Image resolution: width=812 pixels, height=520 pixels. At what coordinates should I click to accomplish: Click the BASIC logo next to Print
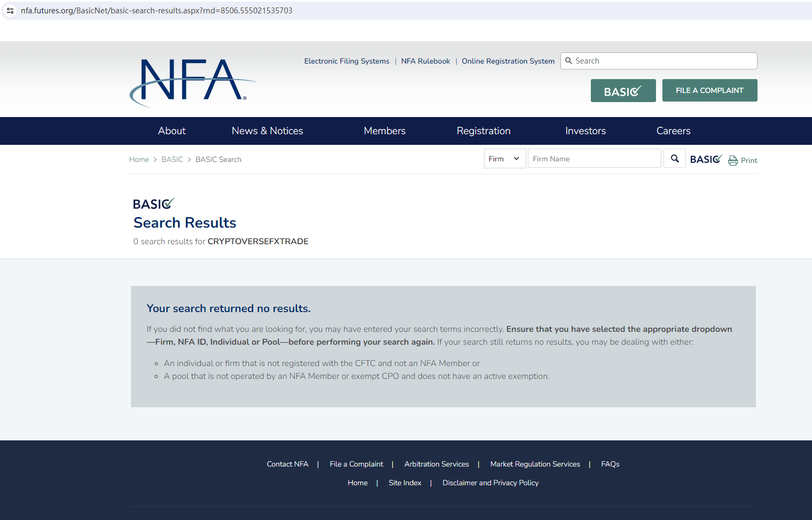click(706, 159)
